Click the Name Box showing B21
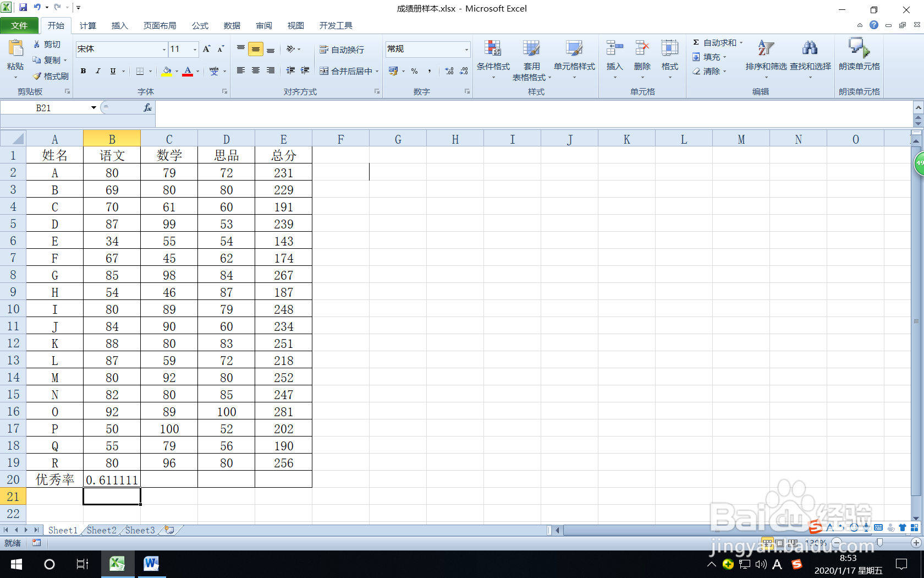Screen dimensions: 924x578 pos(45,108)
